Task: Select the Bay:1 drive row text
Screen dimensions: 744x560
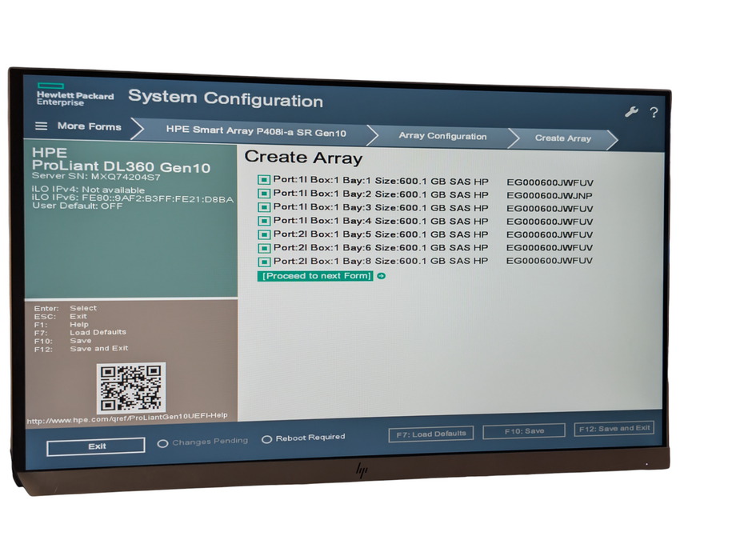Action: click(x=381, y=181)
